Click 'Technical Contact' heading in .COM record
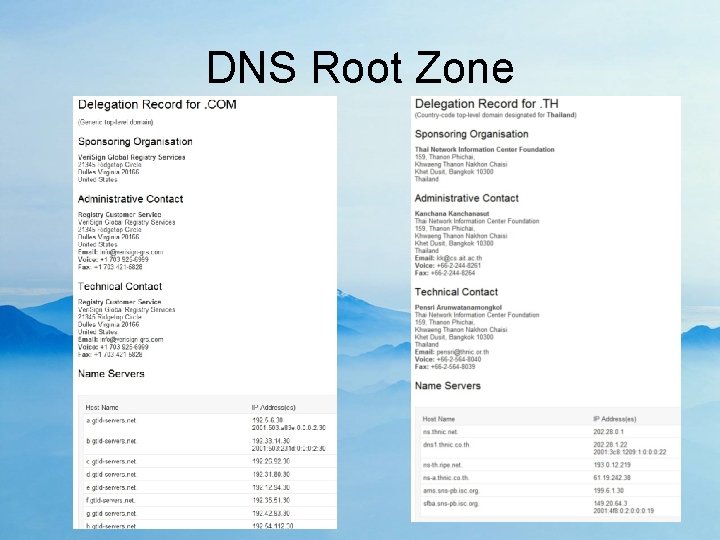The width and height of the screenshot is (720, 540). point(120,287)
